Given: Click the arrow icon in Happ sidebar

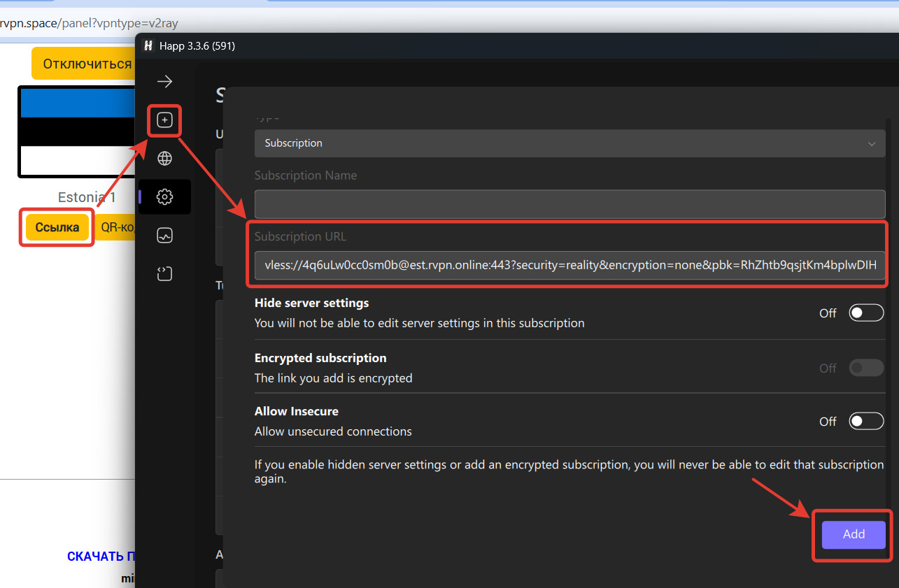Looking at the screenshot, I should coord(164,82).
